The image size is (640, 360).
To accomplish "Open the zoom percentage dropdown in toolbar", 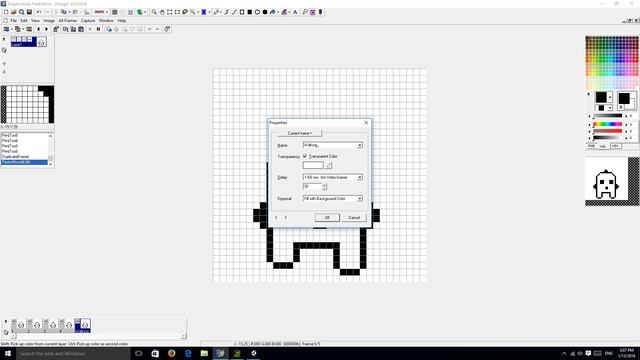I will point(107,12).
